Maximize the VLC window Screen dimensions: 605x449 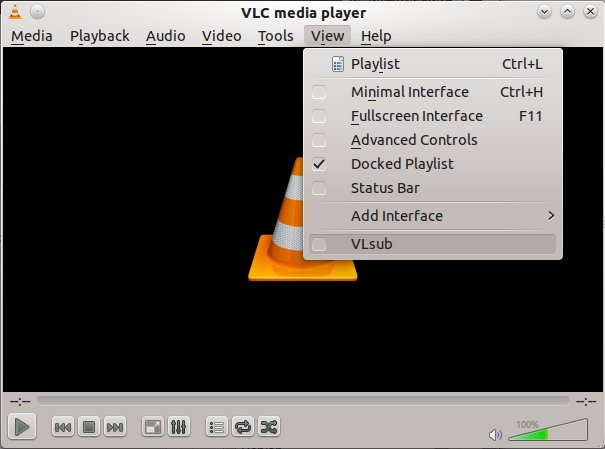567,12
